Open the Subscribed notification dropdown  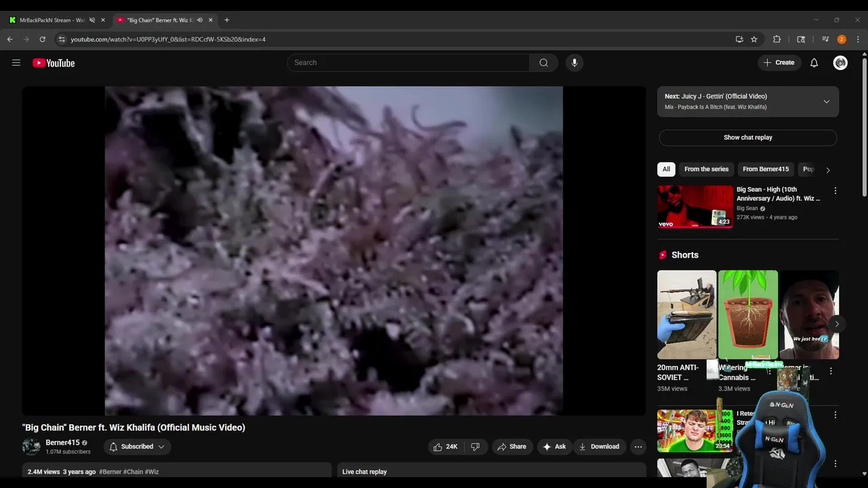137,447
